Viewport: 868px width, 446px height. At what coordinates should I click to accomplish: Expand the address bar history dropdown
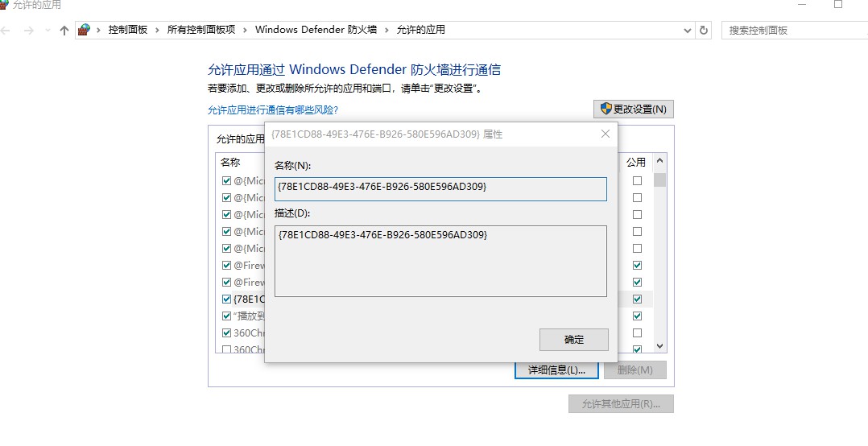click(x=688, y=31)
